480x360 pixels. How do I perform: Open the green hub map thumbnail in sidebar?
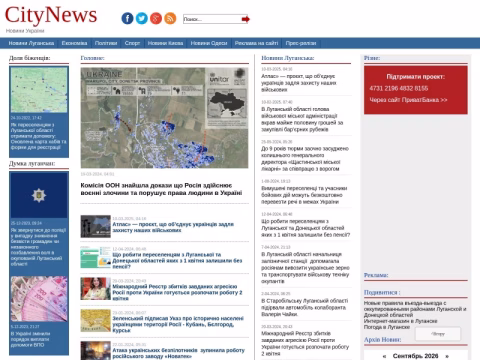click(39, 90)
